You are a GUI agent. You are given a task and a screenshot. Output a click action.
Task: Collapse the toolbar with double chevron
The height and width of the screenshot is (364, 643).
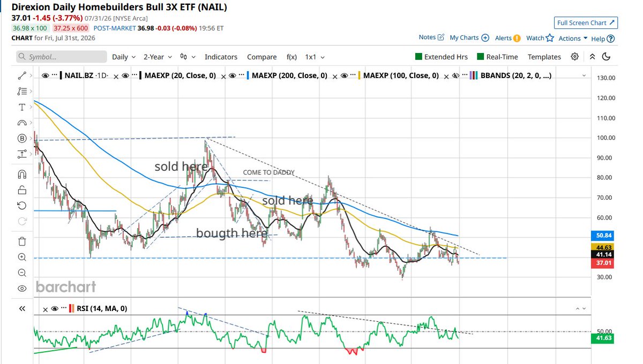(592, 57)
